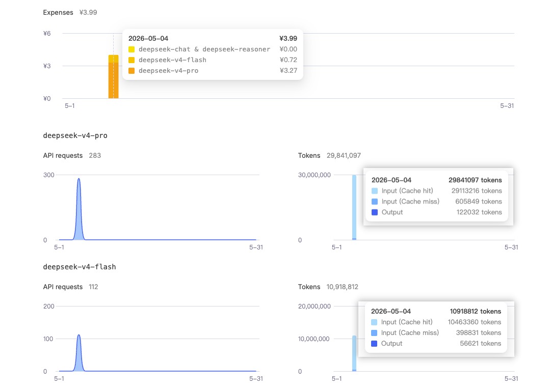Click the Output value 56621 tokens
The width and height of the screenshot is (550, 392).
click(x=481, y=344)
